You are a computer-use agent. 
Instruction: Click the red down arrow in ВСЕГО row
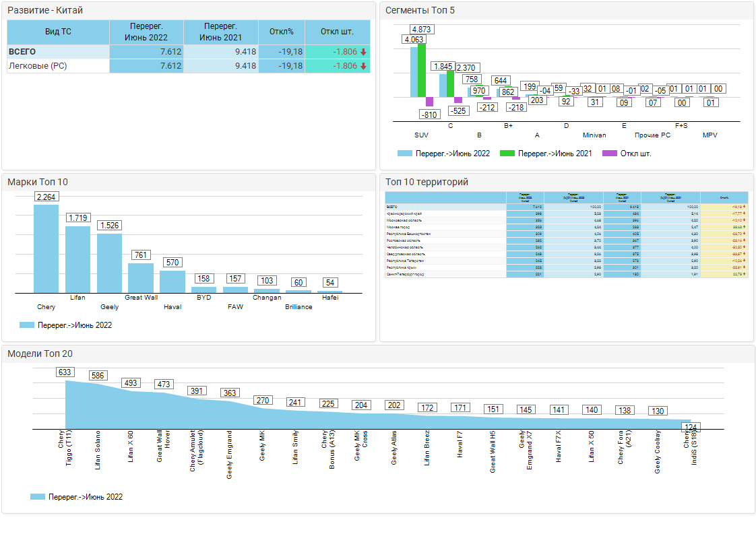click(363, 52)
